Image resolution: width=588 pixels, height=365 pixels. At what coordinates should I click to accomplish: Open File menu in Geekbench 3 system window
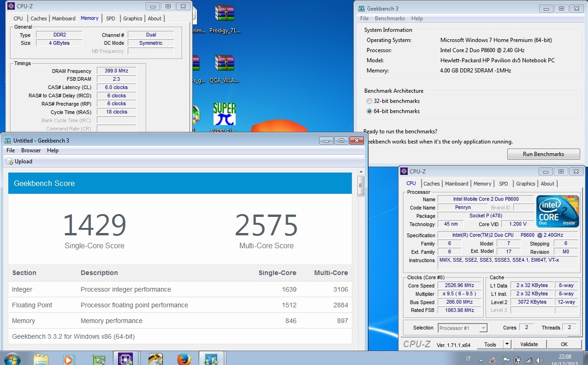(x=364, y=18)
